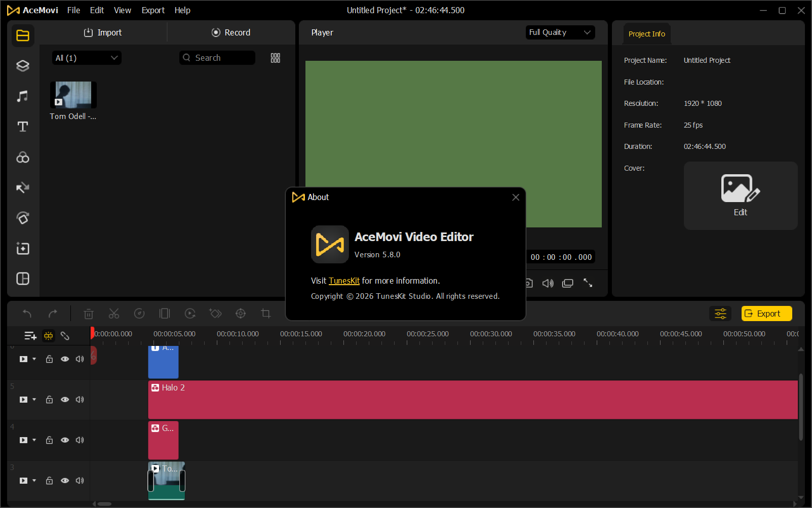Mute track 3 with speaker icon
This screenshot has width=812, height=508.
(x=80, y=481)
